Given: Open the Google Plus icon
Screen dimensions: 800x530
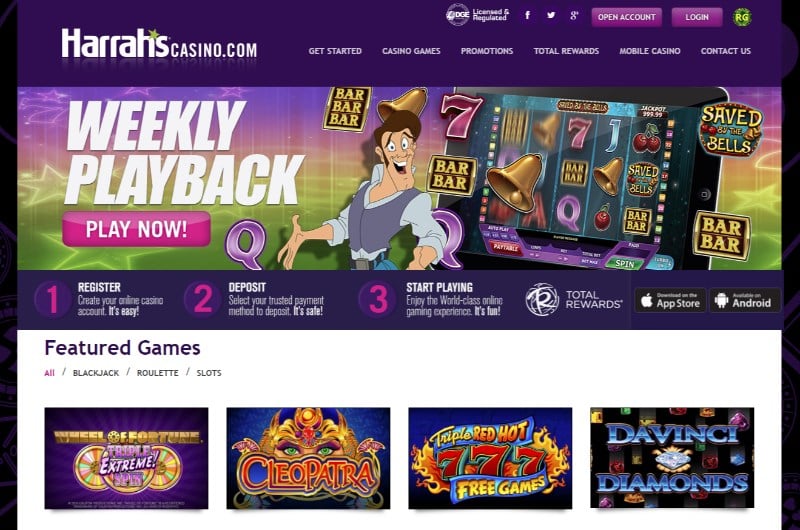Looking at the screenshot, I should 574,15.
